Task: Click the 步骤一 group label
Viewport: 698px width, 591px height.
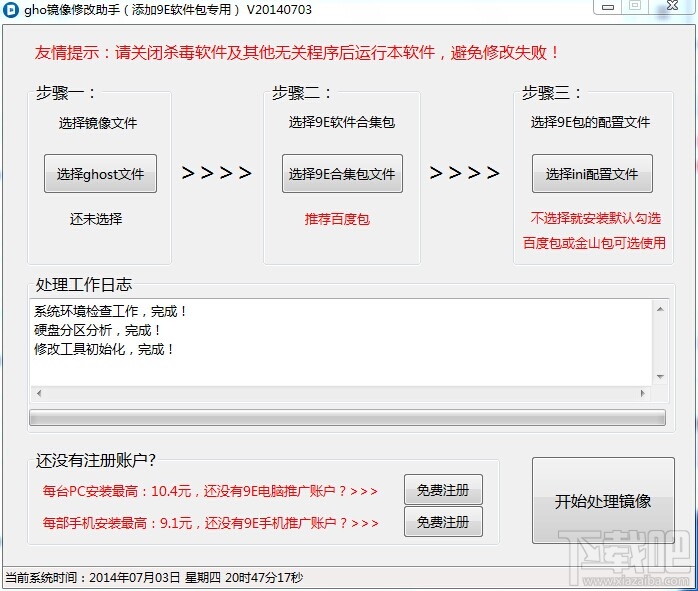Action: pos(65,93)
